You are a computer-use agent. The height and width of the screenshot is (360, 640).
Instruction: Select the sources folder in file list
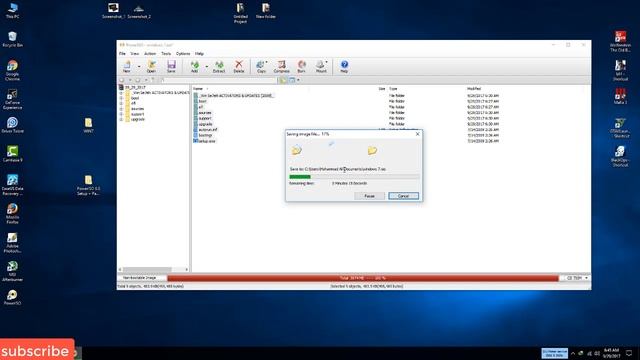point(205,113)
